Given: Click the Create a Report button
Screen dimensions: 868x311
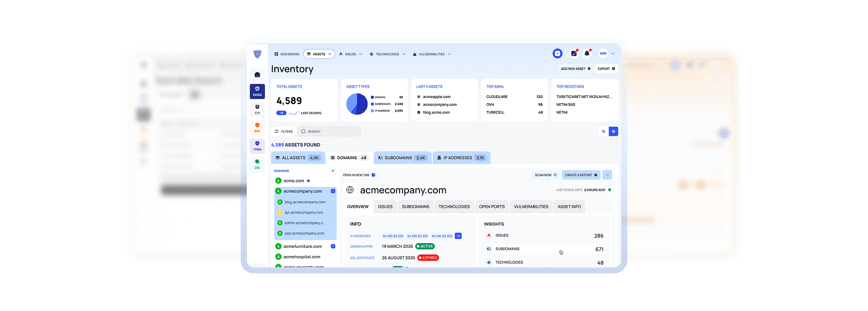Looking at the screenshot, I should [581, 175].
